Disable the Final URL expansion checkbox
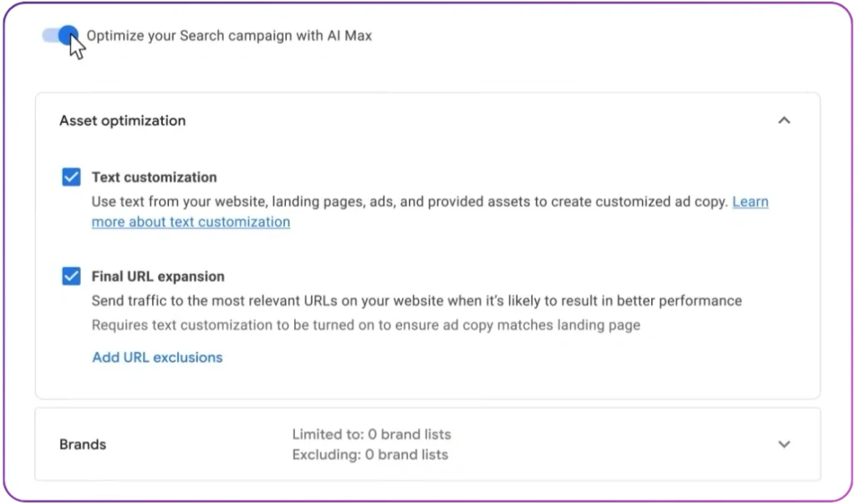The height and width of the screenshot is (504, 856). (71, 276)
